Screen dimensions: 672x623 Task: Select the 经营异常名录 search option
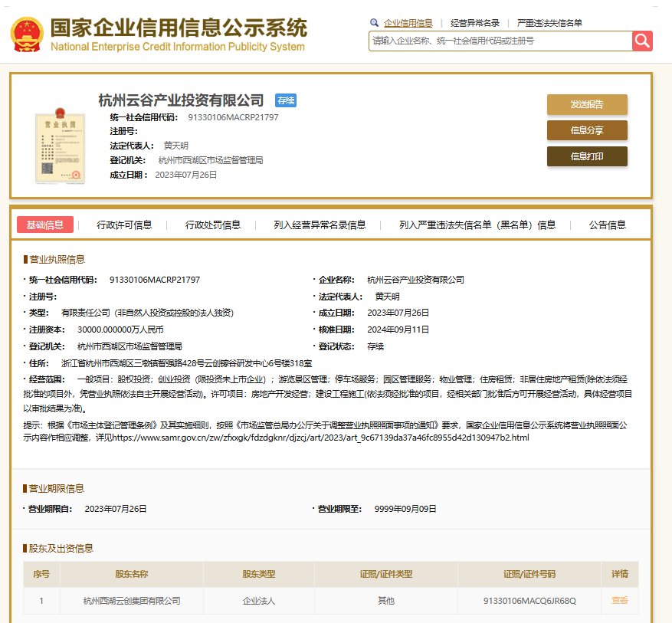coord(474,23)
